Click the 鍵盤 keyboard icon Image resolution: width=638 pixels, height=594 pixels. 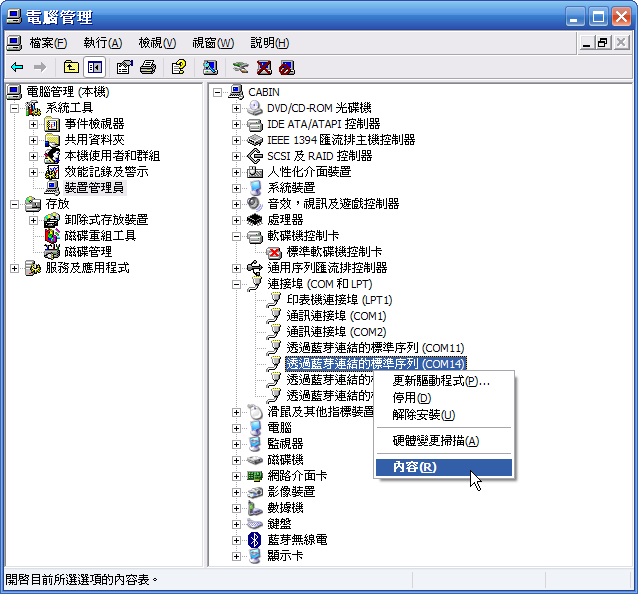point(255,524)
